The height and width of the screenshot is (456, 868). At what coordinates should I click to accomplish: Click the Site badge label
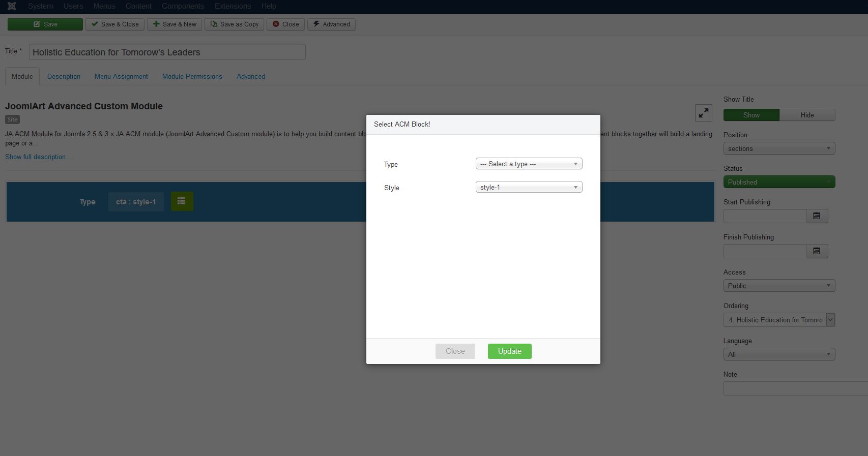(x=12, y=119)
